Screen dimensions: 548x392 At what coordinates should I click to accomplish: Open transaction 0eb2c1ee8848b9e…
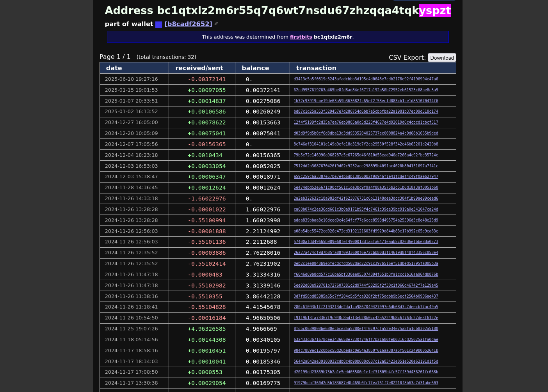(x=366, y=264)
